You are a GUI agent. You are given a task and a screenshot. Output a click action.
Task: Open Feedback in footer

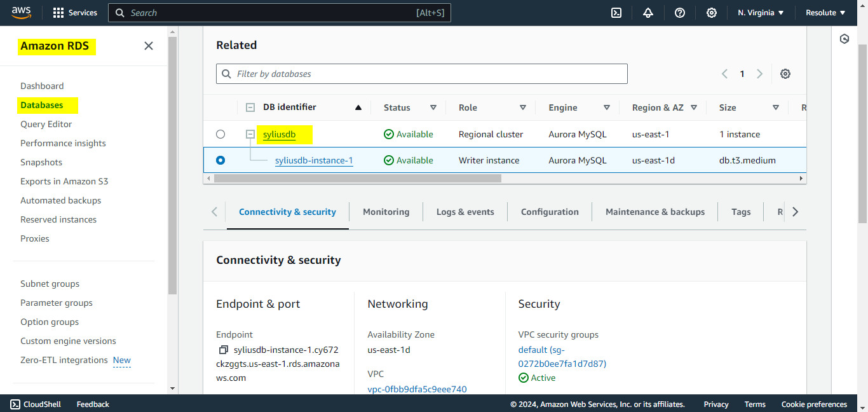pos(93,404)
